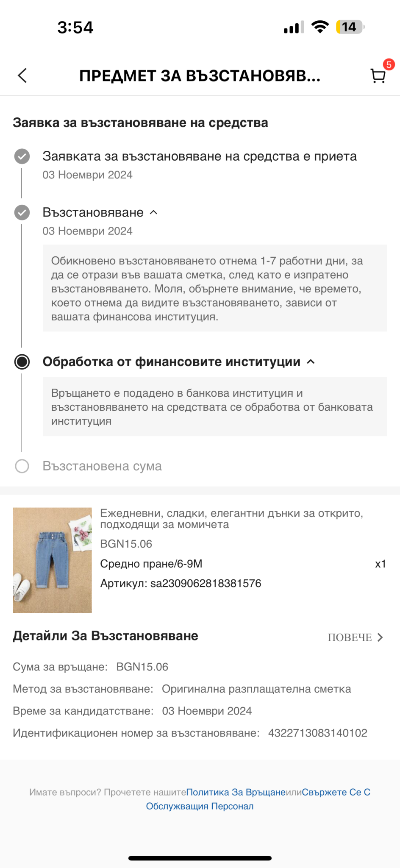Tap the back arrow icon
Screen dimensions: 400x868
pos(22,76)
